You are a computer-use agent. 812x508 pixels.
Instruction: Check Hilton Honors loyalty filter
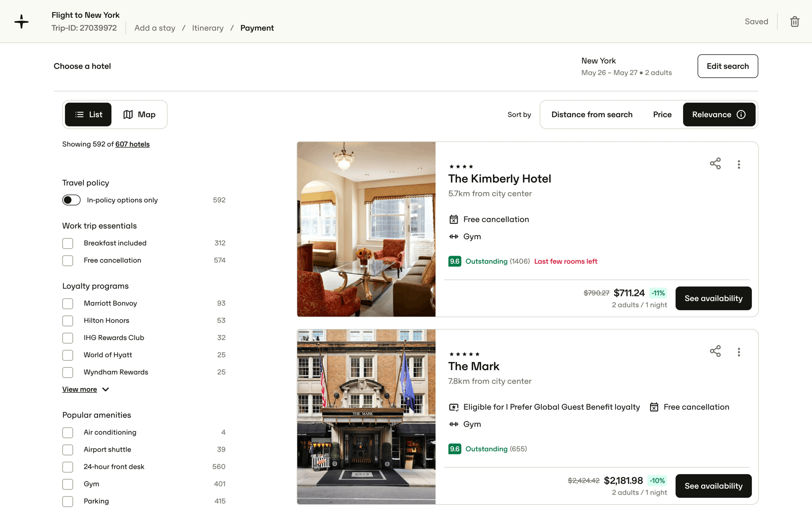68,321
